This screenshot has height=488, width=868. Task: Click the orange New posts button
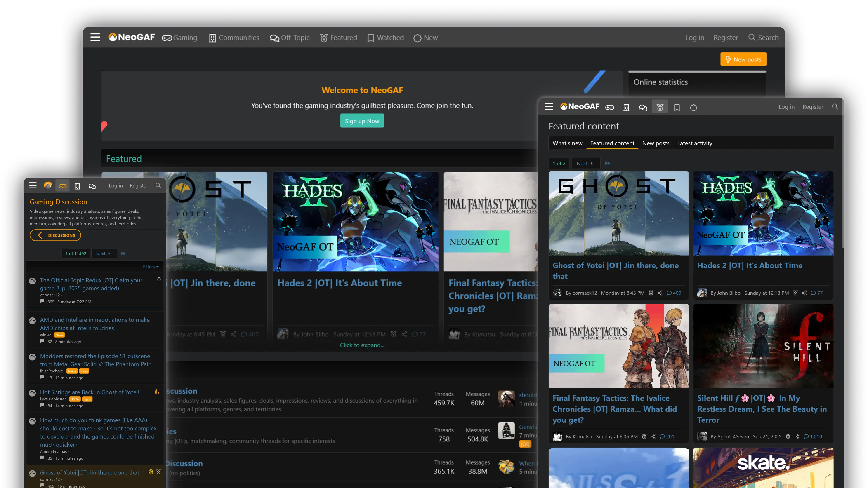(x=743, y=59)
